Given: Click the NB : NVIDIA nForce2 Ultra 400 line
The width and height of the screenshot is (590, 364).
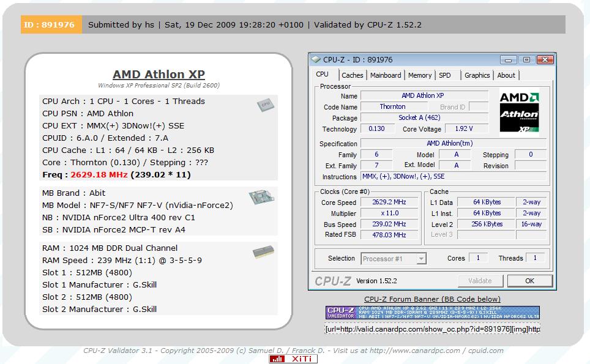Looking at the screenshot, I should 119,218.
